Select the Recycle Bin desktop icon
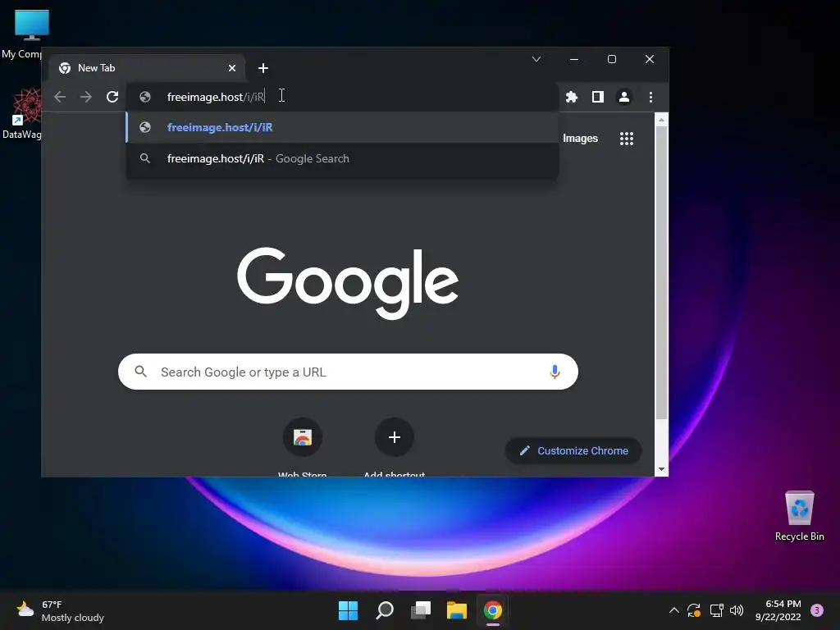This screenshot has width=840, height=630. click(x=799, y=515)
